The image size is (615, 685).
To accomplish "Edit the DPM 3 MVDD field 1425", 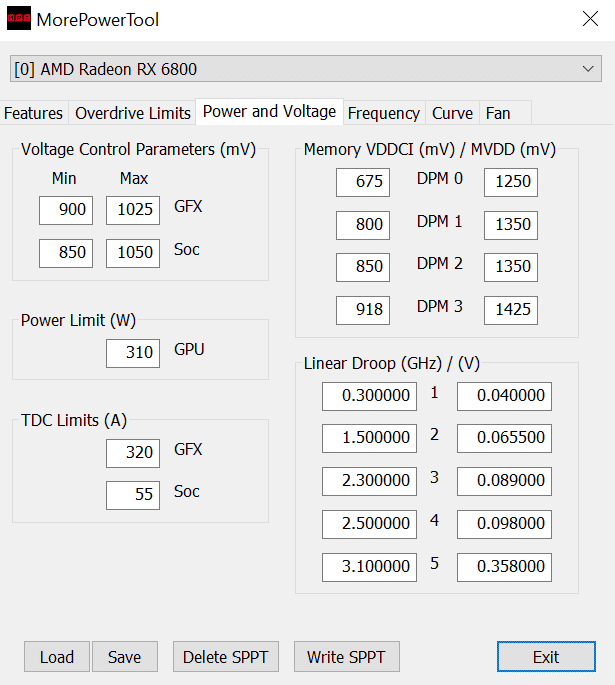I will [511, 310].
